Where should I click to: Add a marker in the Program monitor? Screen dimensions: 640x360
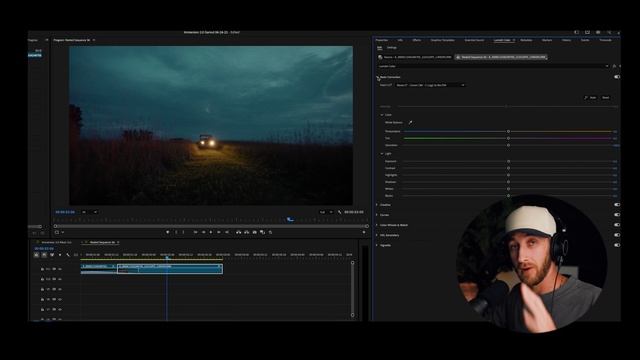(x=167, y=232)
